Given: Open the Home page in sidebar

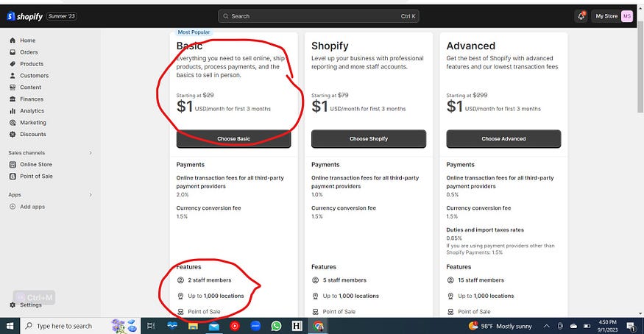Looking at the screenshot, I should 27,40.
